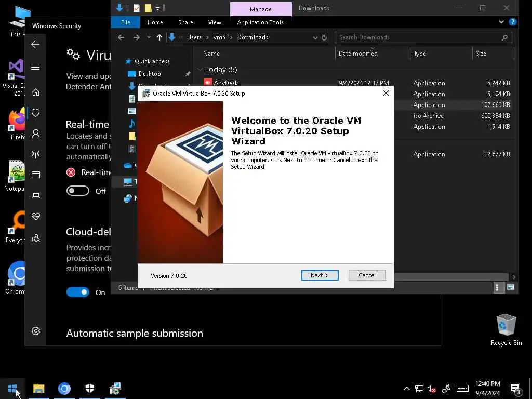Show hidden system tray icons
The height and width of the screenshot is (399, 532).
tap(406, 389)
